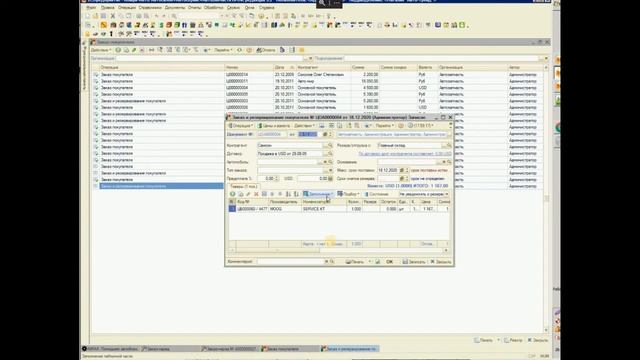The image size is (640, 360).
Task: Open calendar for Макс. срок поставки
Action: pyautogui.click(x=402, y=170)
